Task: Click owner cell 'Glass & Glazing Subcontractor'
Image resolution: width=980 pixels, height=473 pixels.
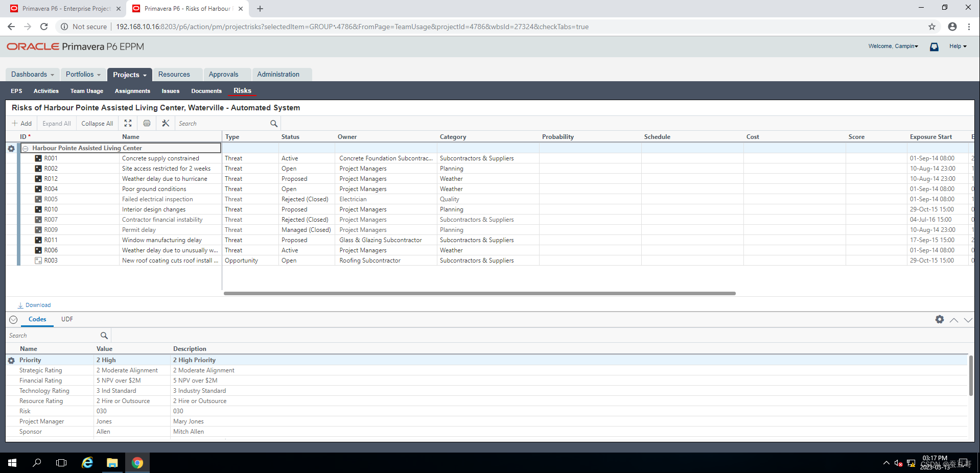Action: pos(381,240)
